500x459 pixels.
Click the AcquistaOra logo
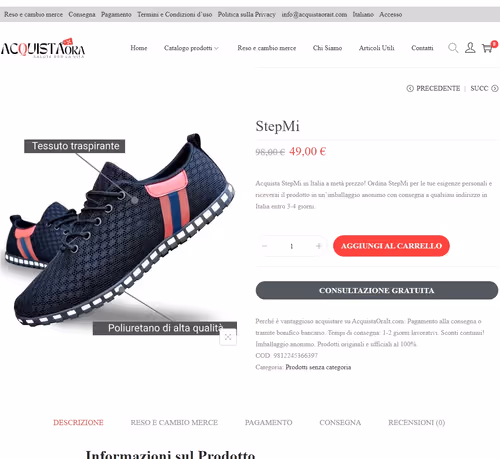pyautogui.click(x=43, y=48)
